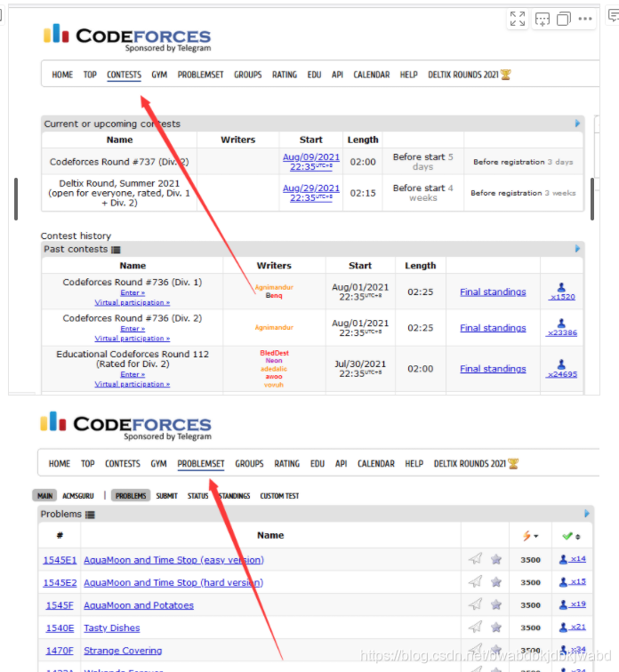Go to GYM in upper navigation bar
This screenshot has width=619, height=672.
tap(159, 75)
